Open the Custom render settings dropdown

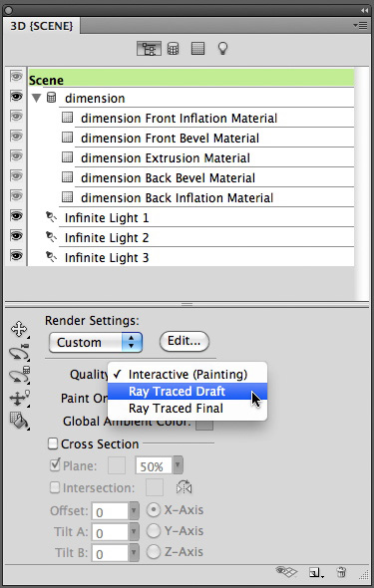96,342
